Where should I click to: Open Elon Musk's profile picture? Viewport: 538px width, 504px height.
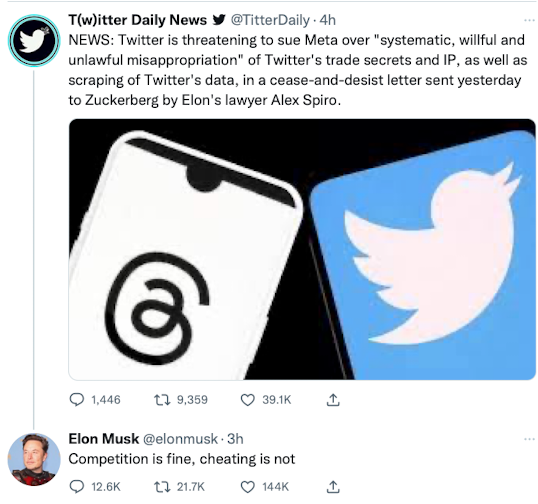[x=34, y=459]
